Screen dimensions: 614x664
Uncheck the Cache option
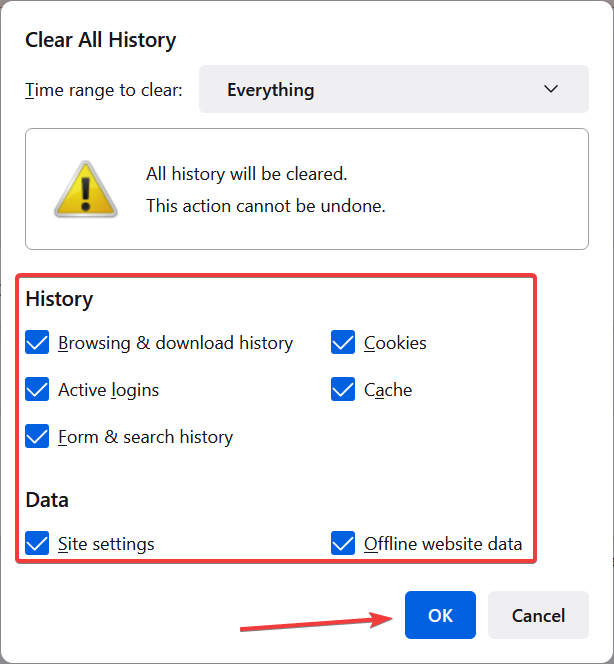(343, 389)
